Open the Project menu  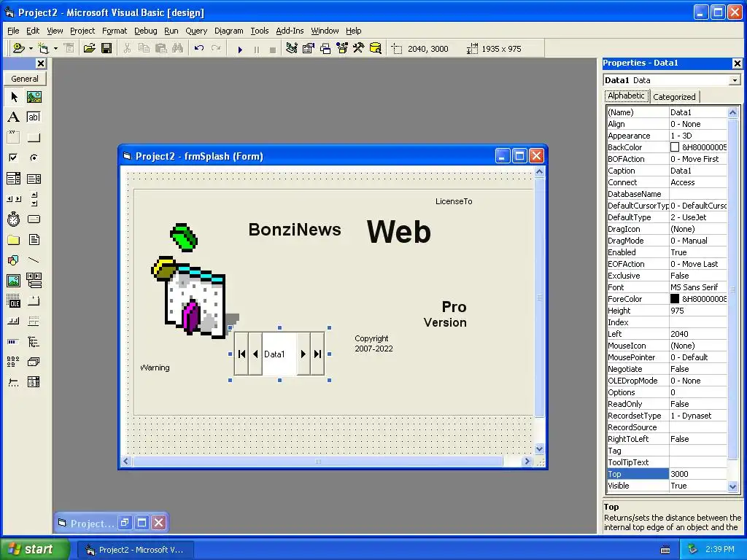(82, 31)
